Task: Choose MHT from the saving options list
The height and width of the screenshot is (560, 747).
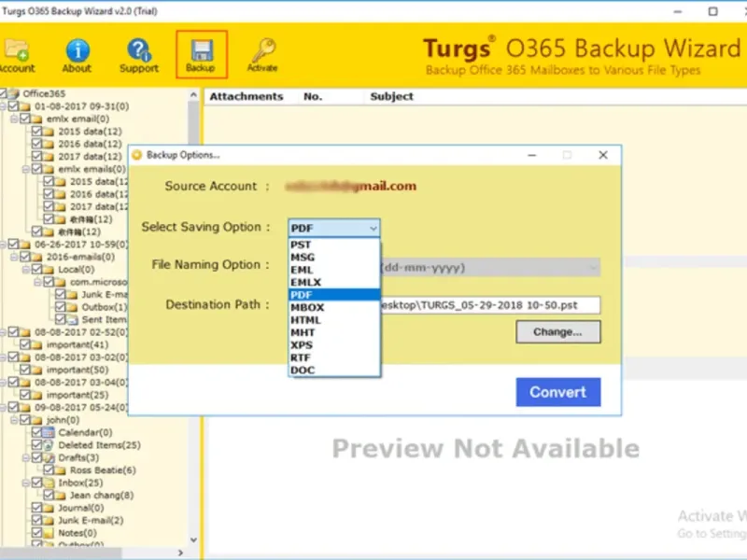Action: point(334,332)
